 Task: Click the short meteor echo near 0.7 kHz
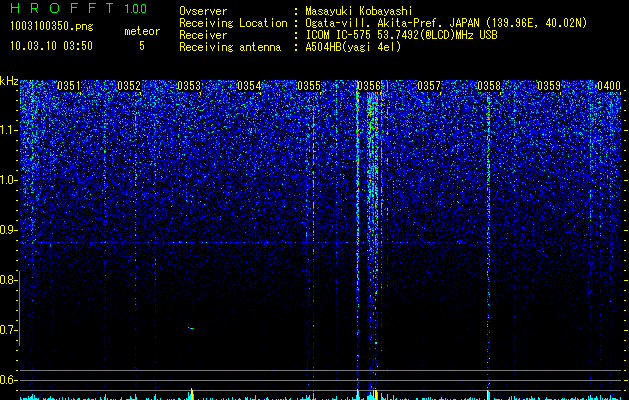(x=191, y=328)
